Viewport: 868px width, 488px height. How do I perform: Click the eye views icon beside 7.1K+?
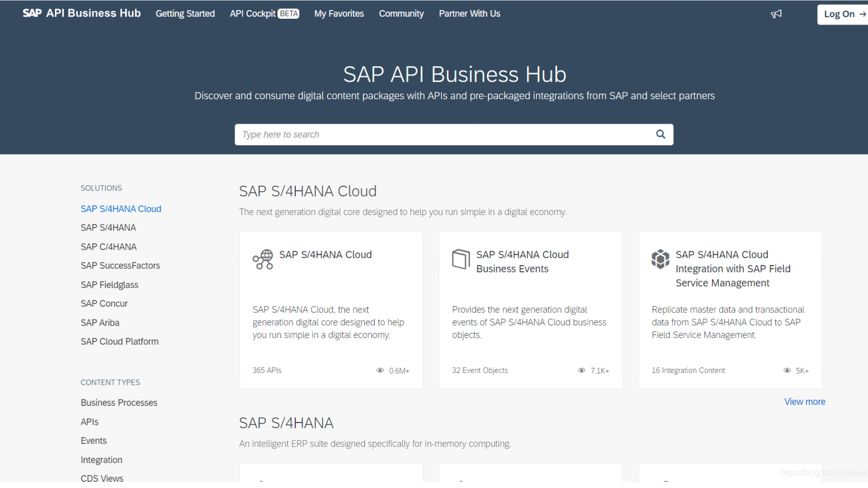coord(581,371)
